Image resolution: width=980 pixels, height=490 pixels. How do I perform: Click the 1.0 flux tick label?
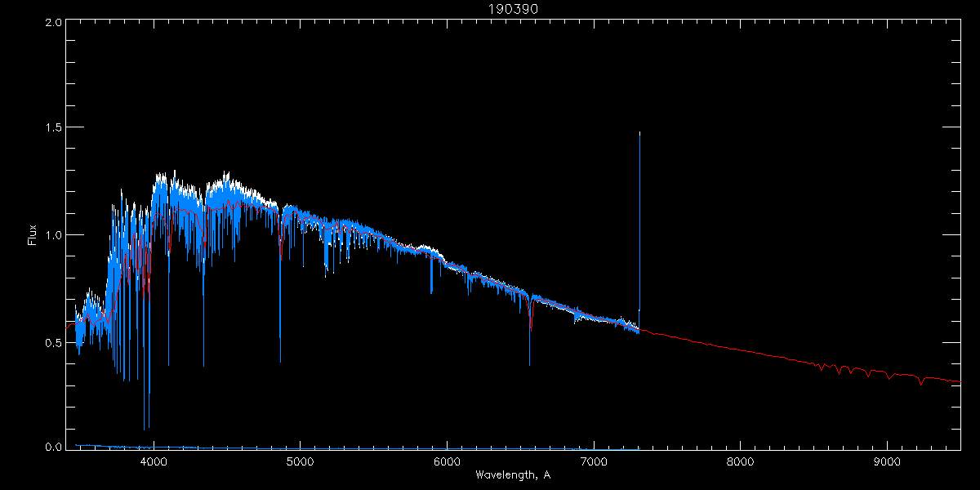(53, 235)
